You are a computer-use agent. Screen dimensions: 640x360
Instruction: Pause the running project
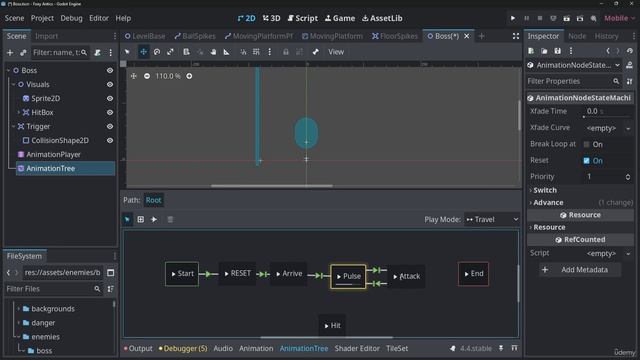tap(527, 18)
